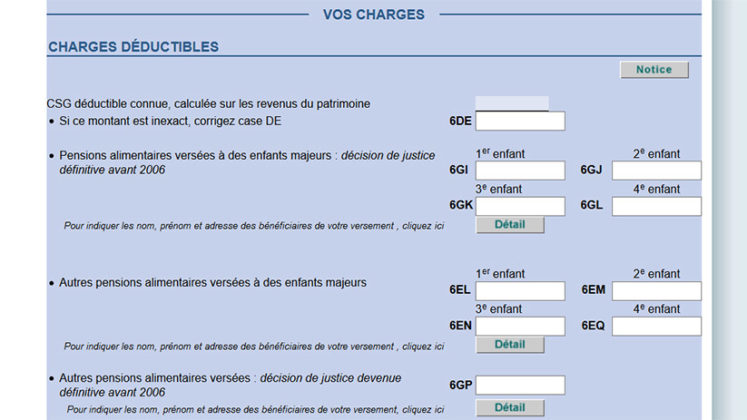Open the Notice button
The height and width of the screenshot is (420, 747).
(x=654, y=70)
